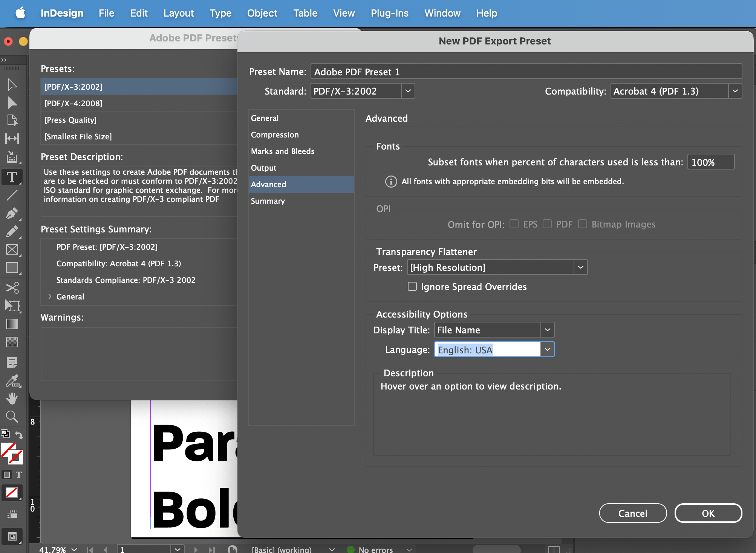Check the EPS option under Omit for OPI

point(514,224)
